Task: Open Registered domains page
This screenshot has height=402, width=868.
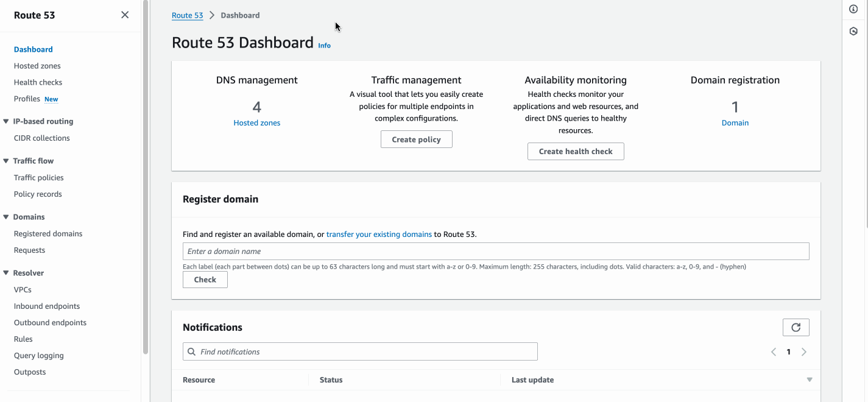Action: coord(48,234)
